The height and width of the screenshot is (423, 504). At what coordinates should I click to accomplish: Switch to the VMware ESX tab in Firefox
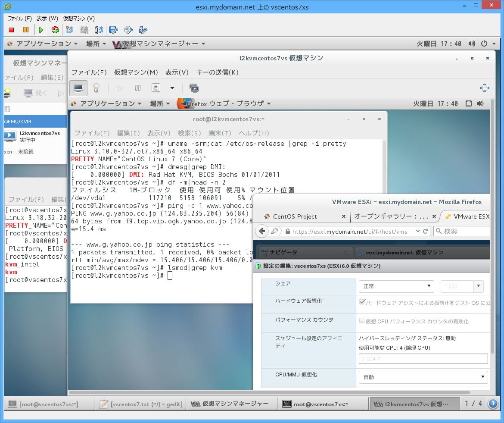point(467,216)
